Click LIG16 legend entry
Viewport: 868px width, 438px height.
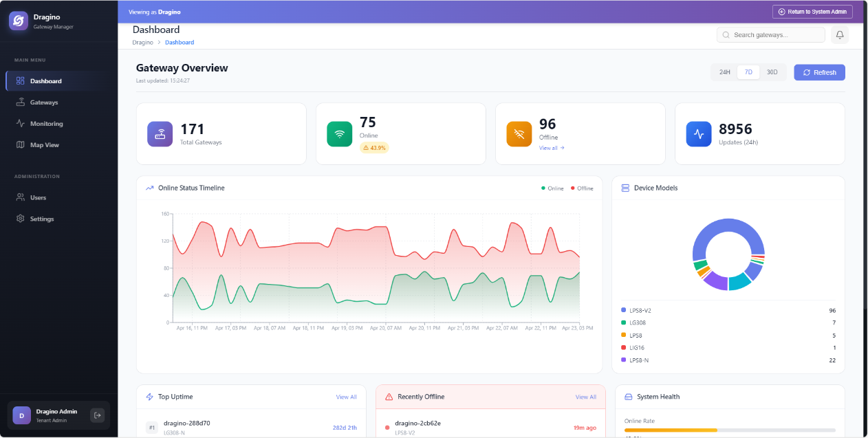coord(728,348)
